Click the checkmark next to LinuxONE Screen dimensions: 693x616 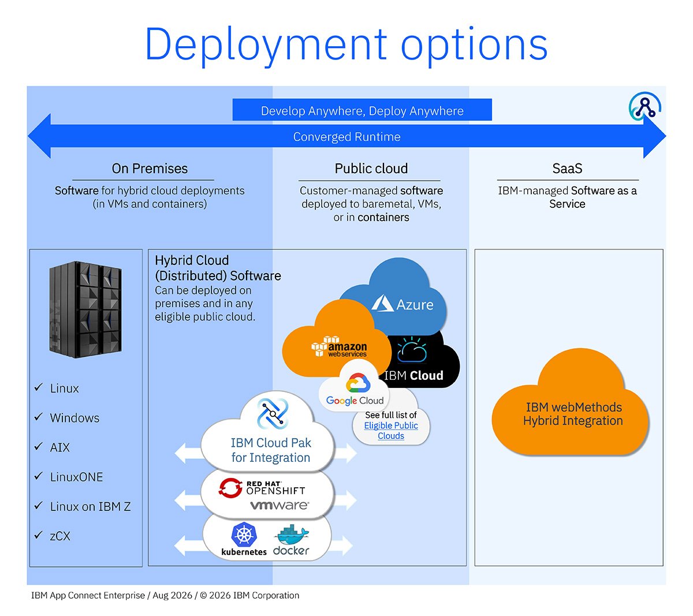pyautogui.click(x=39, y=476)
